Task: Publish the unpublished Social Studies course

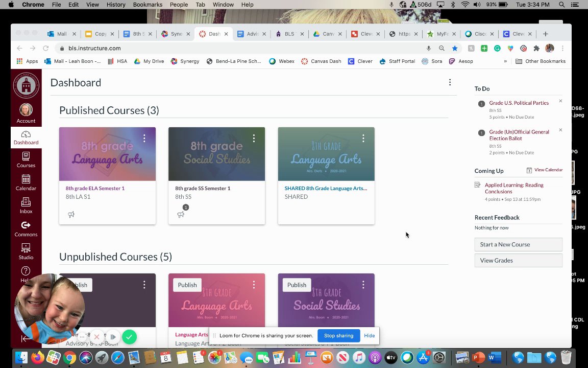Action: point(297,285)
